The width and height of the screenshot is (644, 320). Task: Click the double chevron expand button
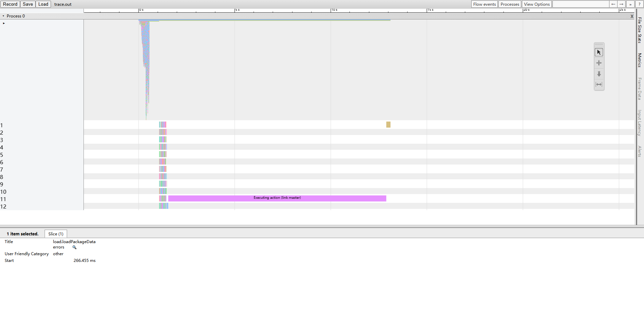click(630, 4)
